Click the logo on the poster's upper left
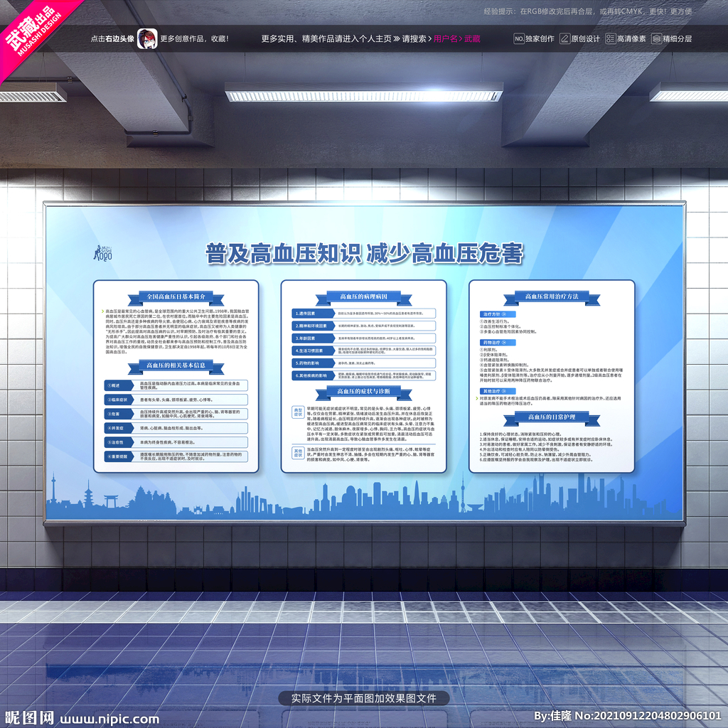The image size is (728, 728). coord(103,252)
